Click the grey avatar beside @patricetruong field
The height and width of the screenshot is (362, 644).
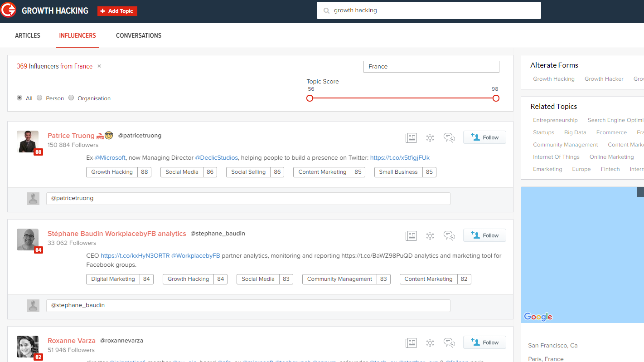click(x=33, y=199)
